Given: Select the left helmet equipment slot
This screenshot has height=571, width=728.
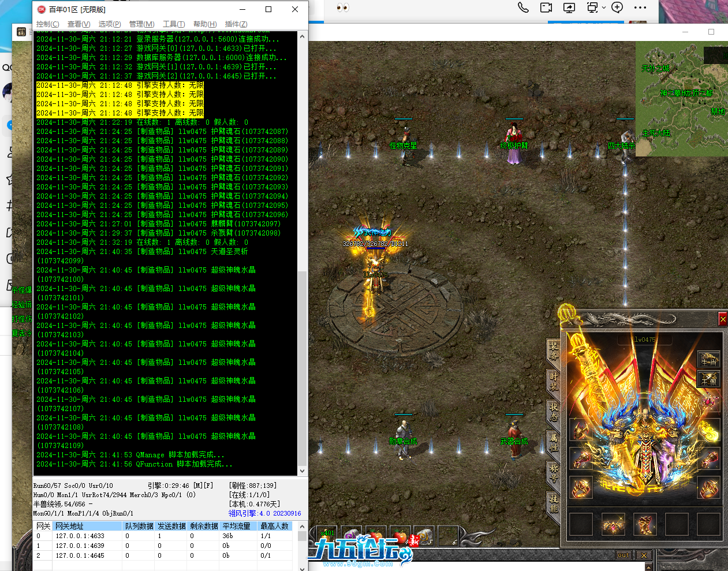Looking at the screenshot, I should point(581,430).
